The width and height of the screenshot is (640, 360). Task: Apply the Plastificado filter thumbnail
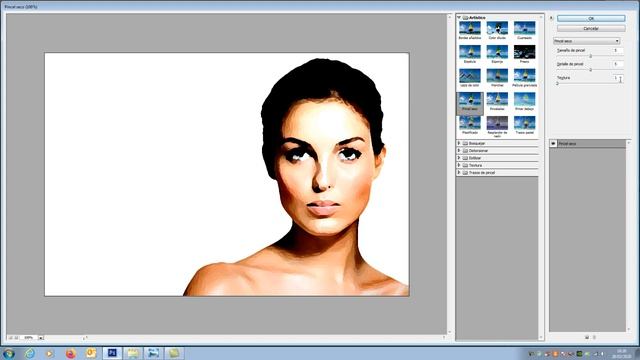point(470,123)
